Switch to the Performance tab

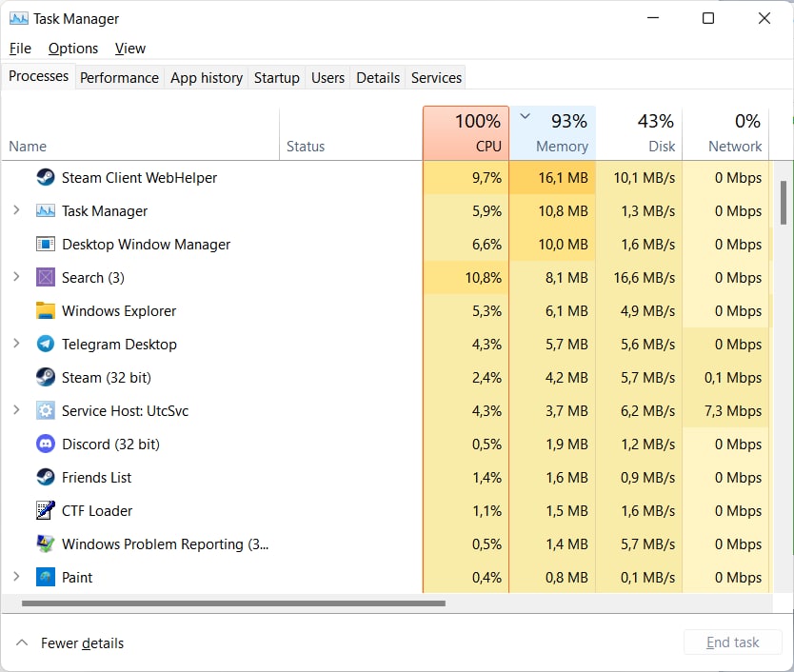tap(120, 78)
